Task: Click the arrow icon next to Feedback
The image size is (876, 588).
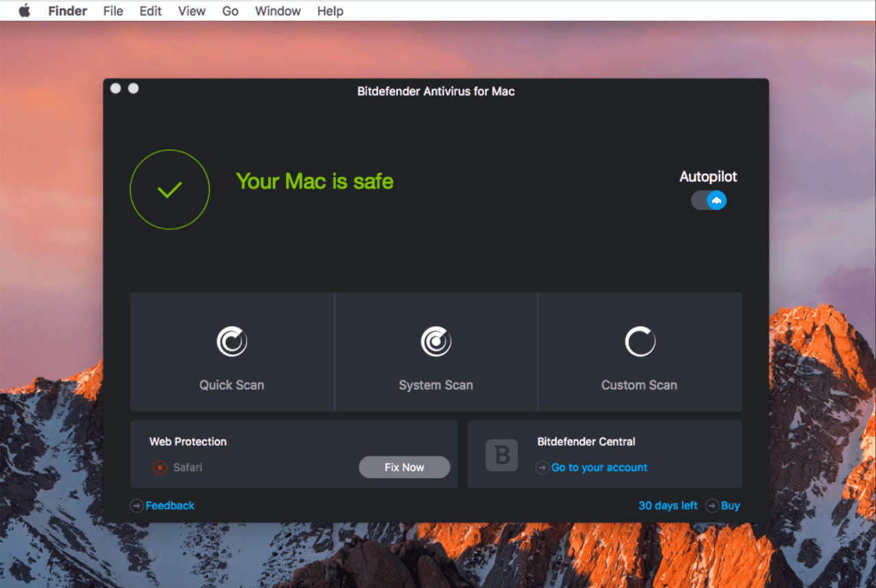Action: [136, 506]
